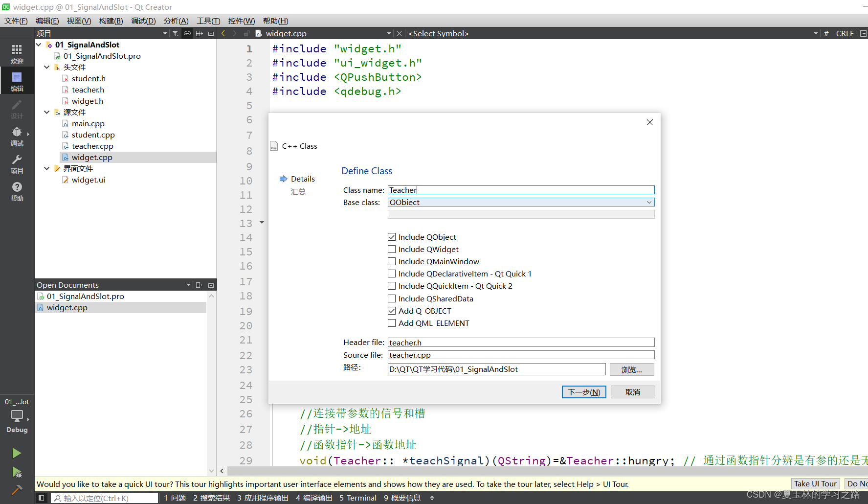Split the Open Documents panel
This screenshot has height=504, width=868.
point(199,285)
